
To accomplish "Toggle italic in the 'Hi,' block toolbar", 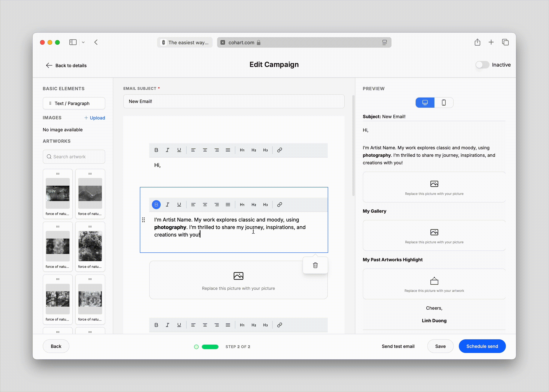I will click(x=167, y=150).
